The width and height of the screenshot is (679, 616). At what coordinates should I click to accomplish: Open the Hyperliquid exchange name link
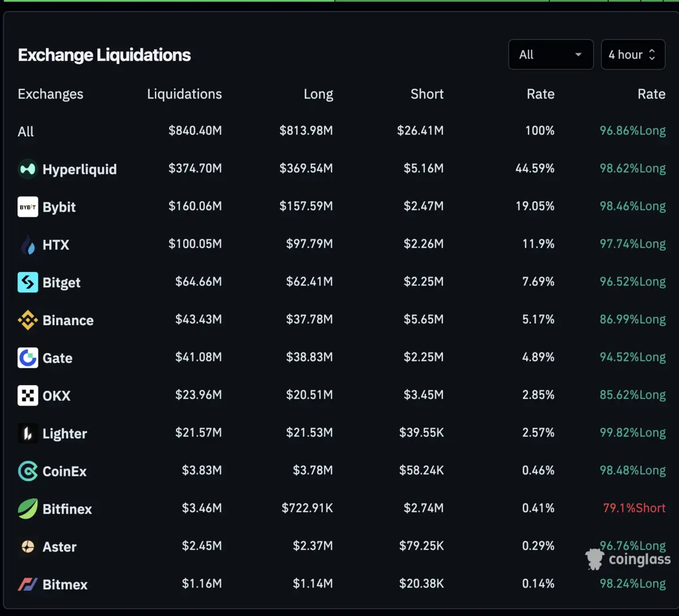click(79, 169)
